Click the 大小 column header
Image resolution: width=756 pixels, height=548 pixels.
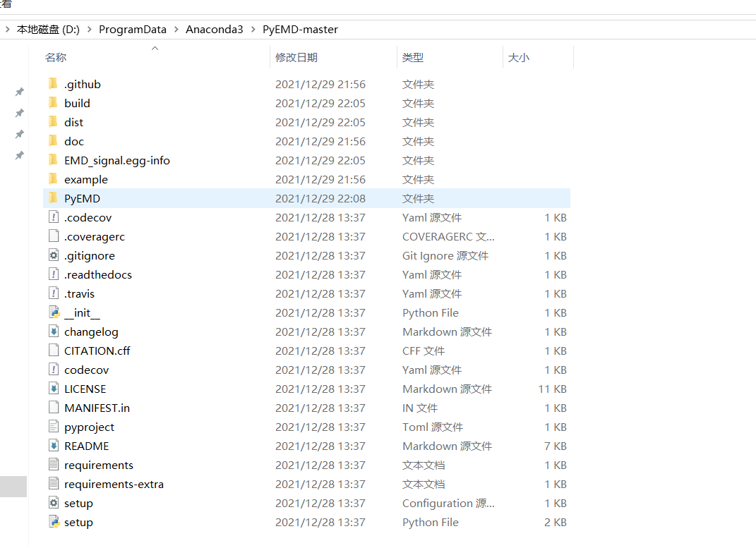pyautogui.click(x=519, y=57)
